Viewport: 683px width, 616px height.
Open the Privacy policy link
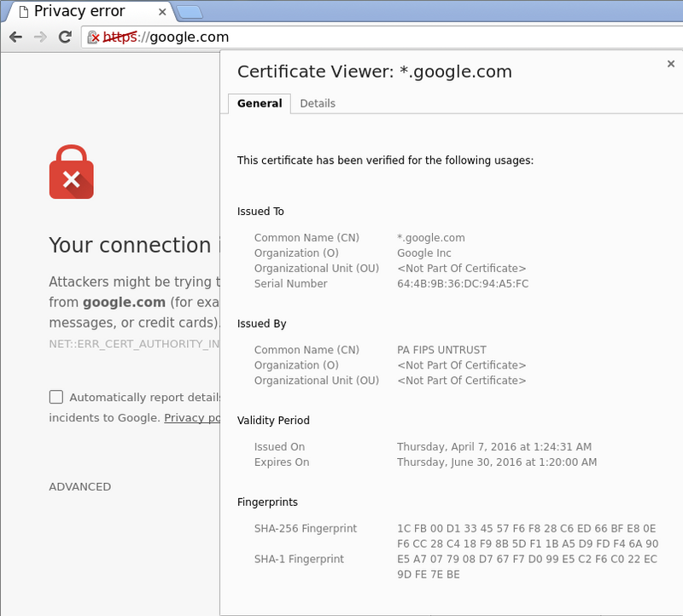coord(192,418)
